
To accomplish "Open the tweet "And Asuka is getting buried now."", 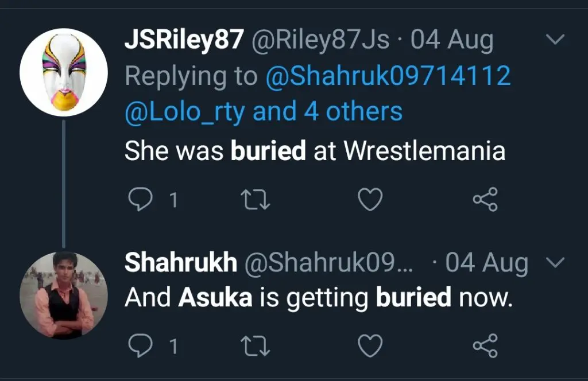I will [x=318, y=297].
